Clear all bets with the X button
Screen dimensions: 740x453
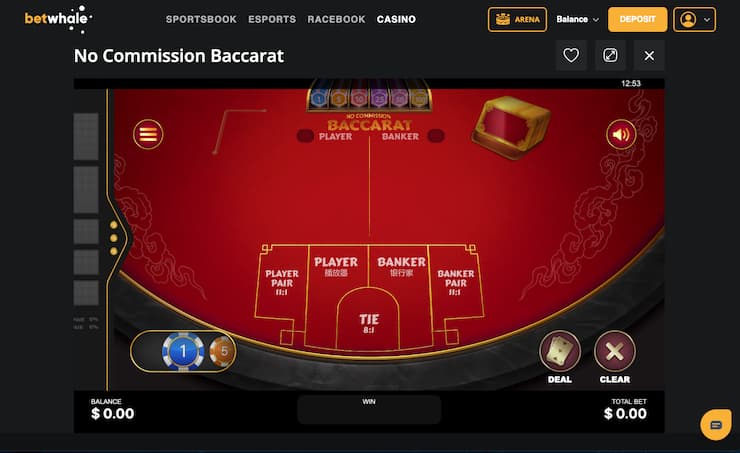pyautogui.click(x=614, y=357)
